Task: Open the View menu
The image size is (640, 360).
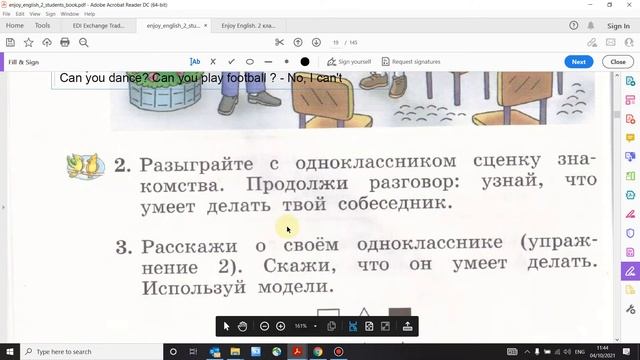Action: pyautogui.click(x=35, y=14)
